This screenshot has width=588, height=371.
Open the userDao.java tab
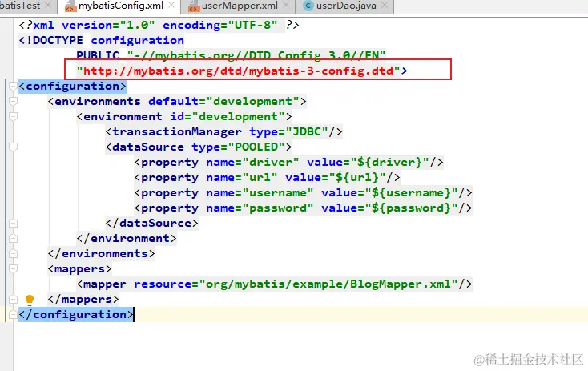click(346, 6)
